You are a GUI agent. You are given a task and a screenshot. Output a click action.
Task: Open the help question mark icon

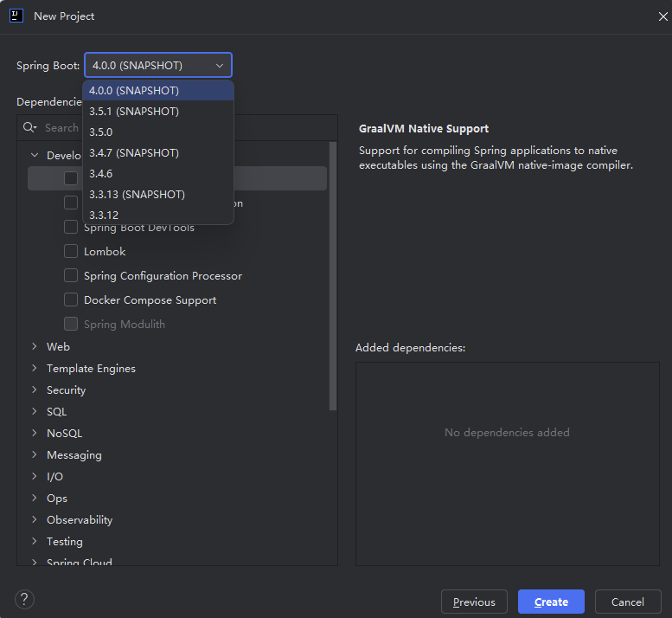tap(24, 599)
